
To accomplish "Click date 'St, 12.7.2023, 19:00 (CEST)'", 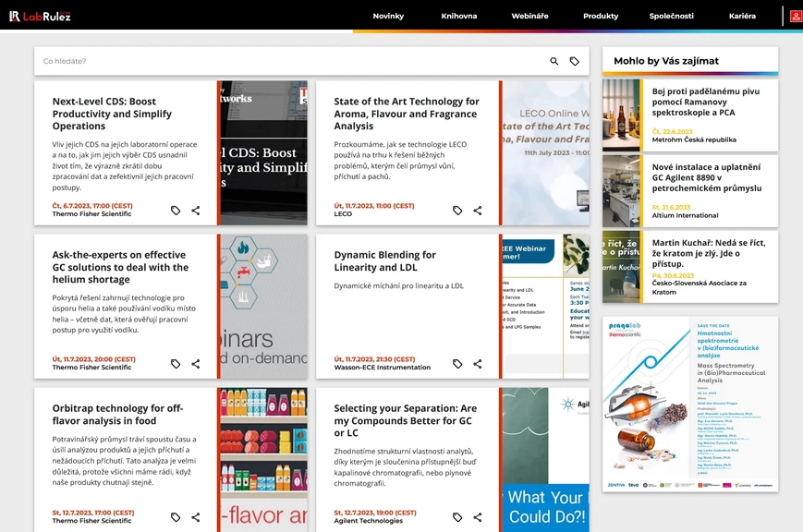I will tap(375, 513).
